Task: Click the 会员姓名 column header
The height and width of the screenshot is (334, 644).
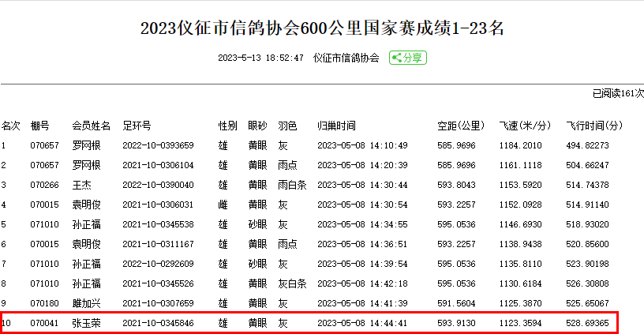Action: tap(92, 126)
